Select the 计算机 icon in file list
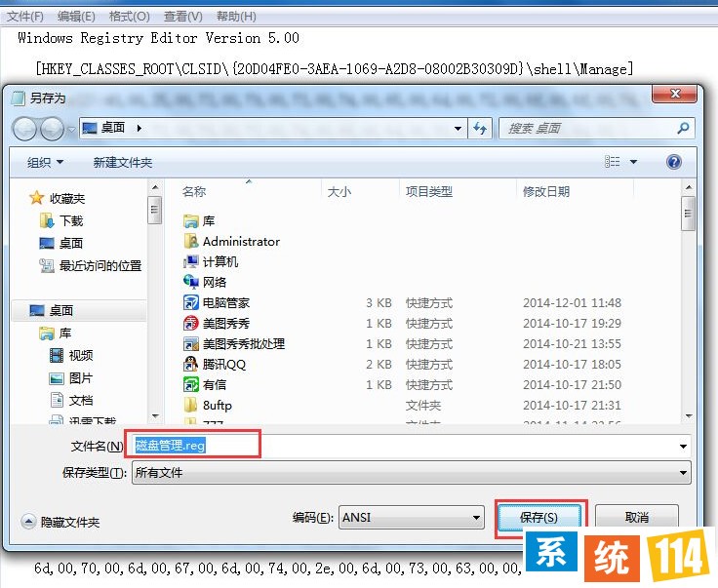Viewport: 718px width, 588px height. (x=191, y=261)
